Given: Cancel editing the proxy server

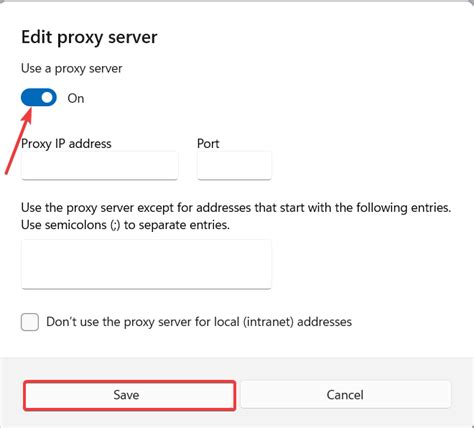Looking at the screenshot, I should point(345,395).
